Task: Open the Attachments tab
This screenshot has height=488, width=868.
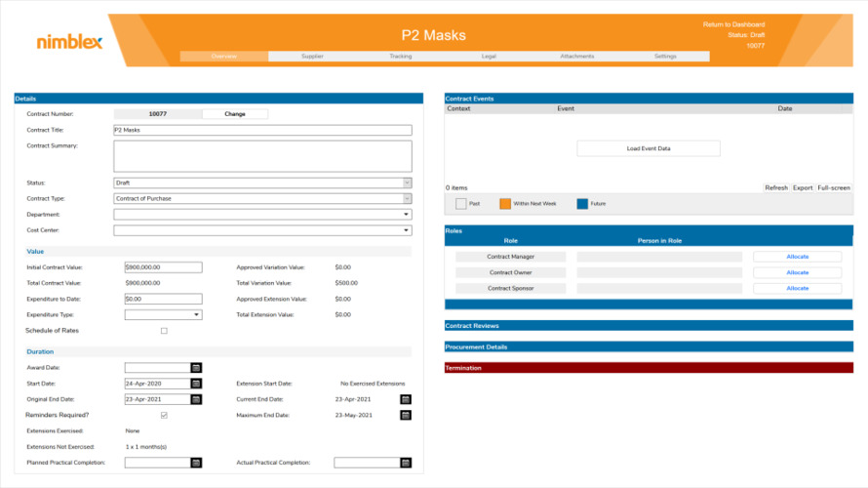Action: click(x=576, y=57)
